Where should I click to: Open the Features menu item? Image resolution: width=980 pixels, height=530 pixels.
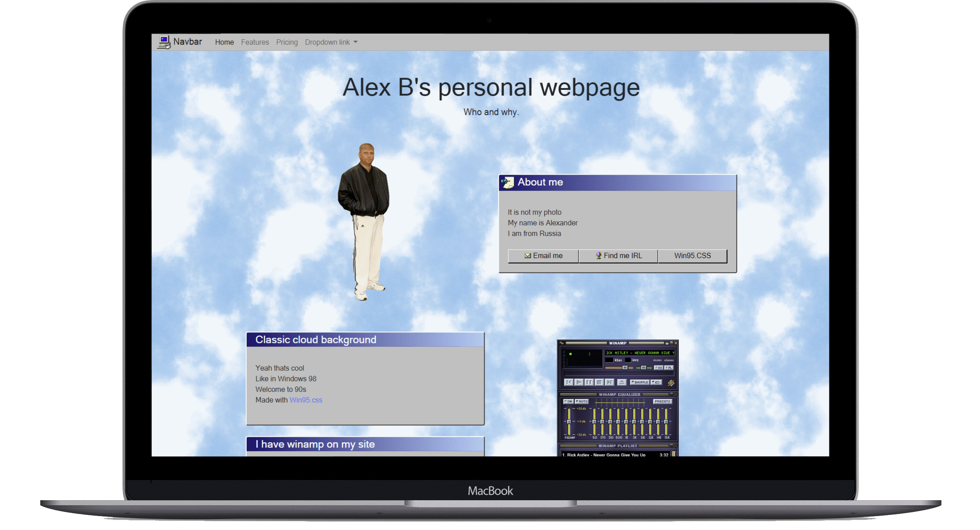[x=255, y=42]
